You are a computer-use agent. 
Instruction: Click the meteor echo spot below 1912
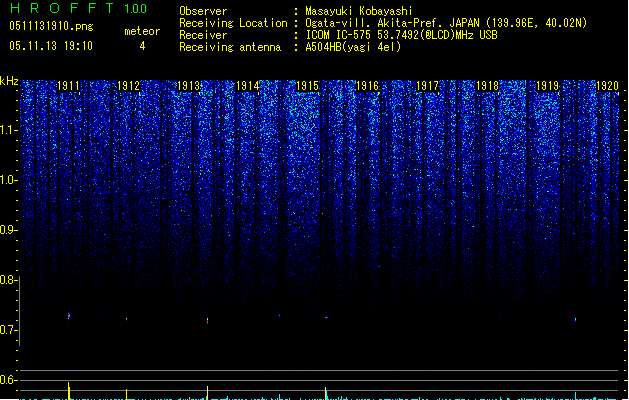(127, 319)
